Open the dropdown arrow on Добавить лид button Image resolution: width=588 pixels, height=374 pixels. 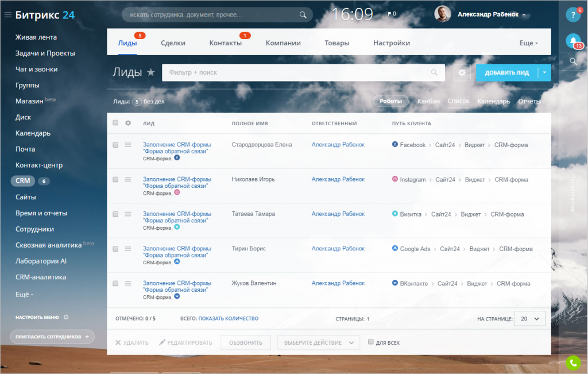544,72
